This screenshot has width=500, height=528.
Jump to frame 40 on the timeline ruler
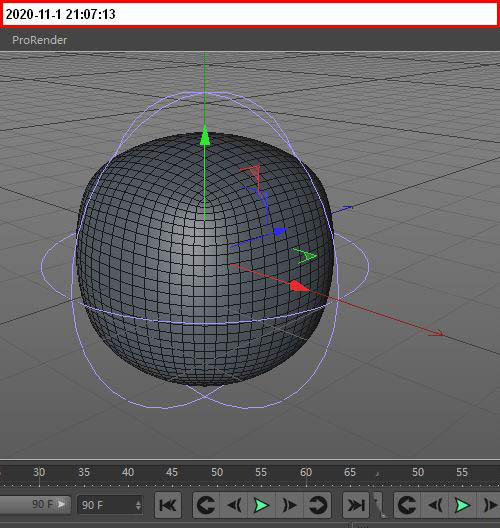128,472
